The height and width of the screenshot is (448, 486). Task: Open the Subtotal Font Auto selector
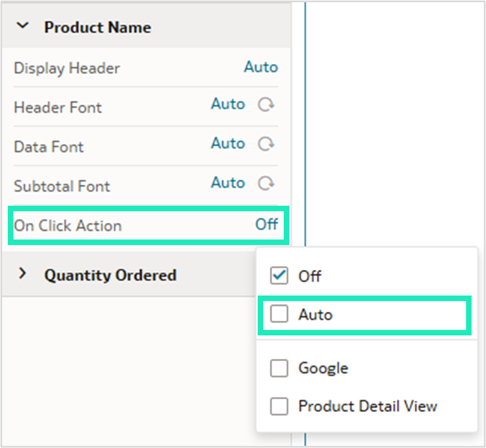click(x=228, y=182)
